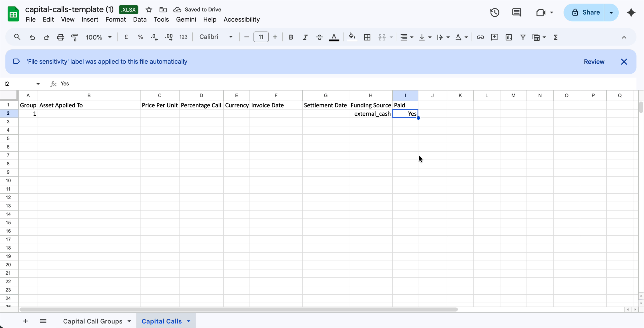The width and height of the screenshot is (644, 328).
Task: Collapse the menus with caret arrow
Action: 624,37
